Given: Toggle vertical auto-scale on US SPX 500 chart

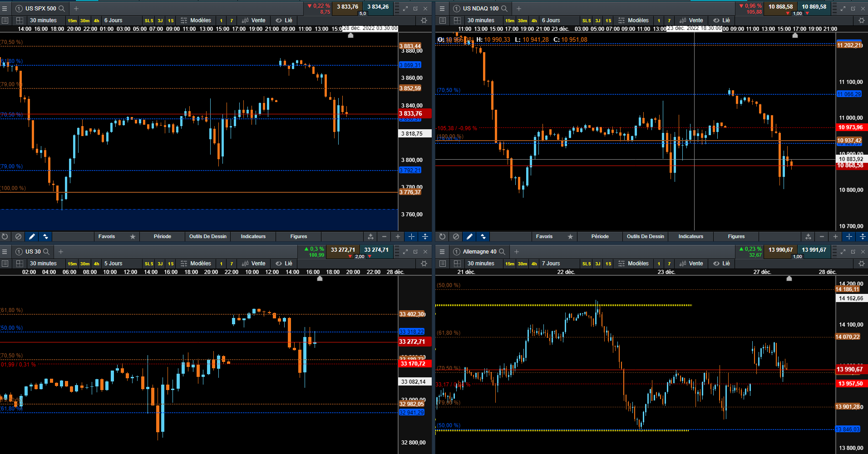Looking at the screenshot, I should pyautogui.click(x=425, y=236).
